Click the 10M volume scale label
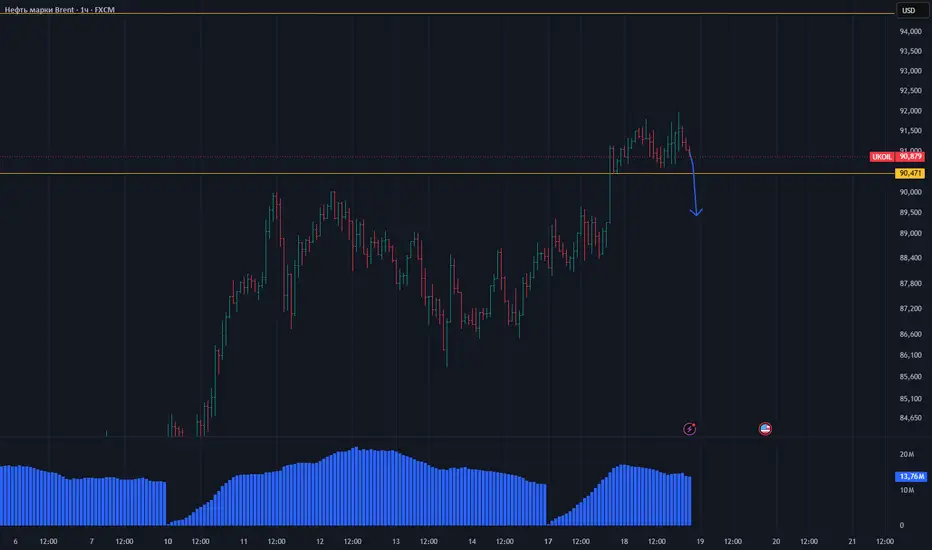 pyautogui.click(x=906, y=491)
